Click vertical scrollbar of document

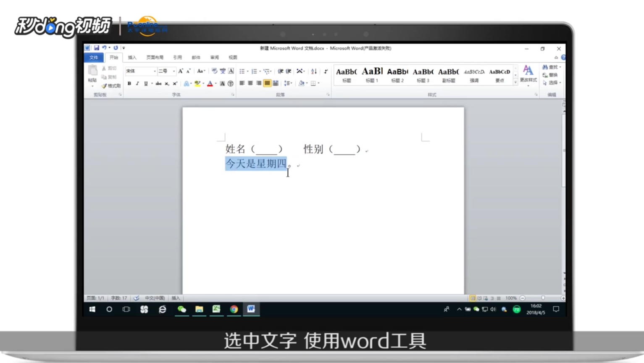point(564,151)
